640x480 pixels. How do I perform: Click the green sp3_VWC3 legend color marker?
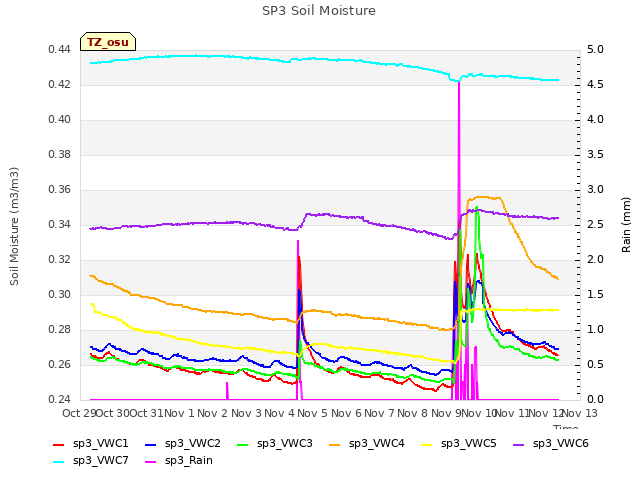[243, 445]
